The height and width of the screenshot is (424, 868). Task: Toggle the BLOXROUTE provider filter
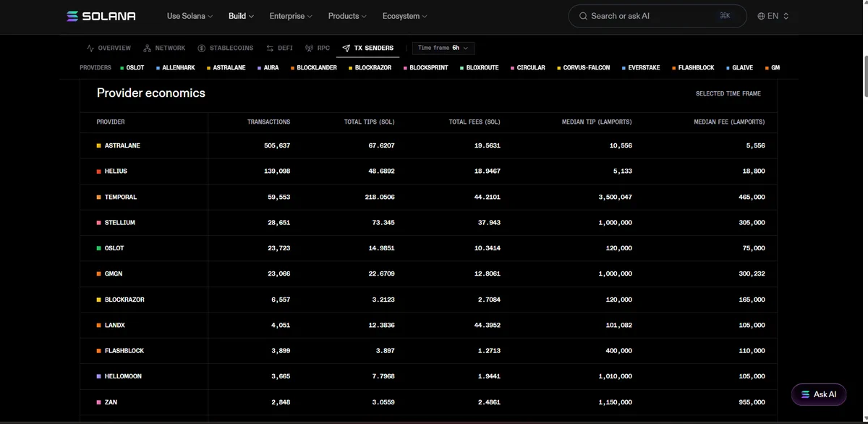click(x=480, y=67)
